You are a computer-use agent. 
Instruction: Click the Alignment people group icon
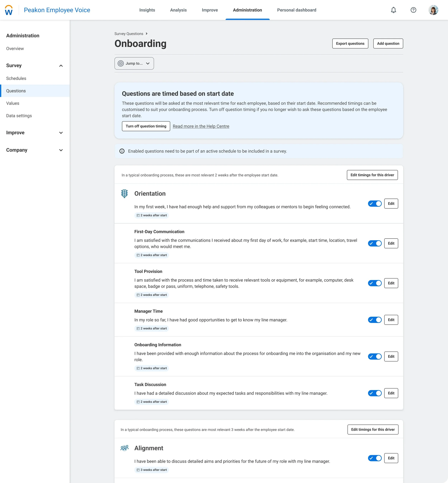click(124, 448)
